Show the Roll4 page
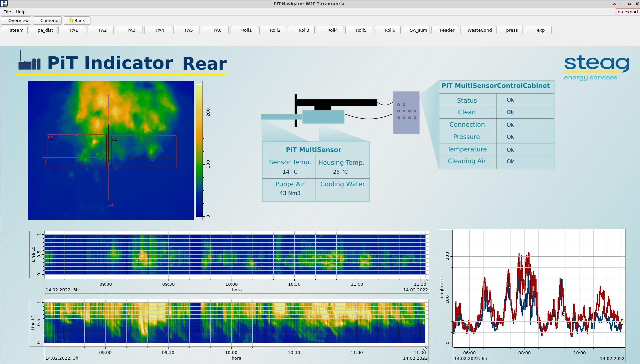This screenshot has height=364, width=640. coord(330,30)
